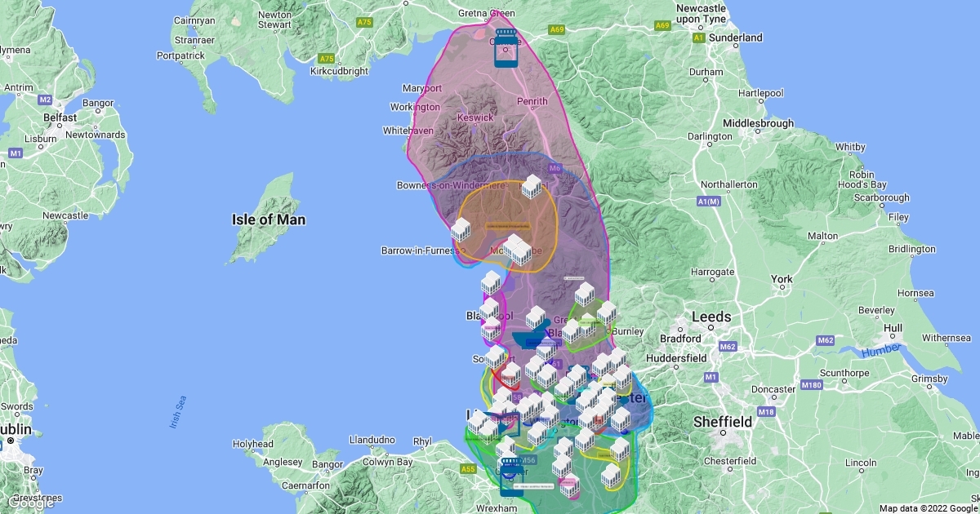980x514 pixels.
Task: Open the Map data ©2022 Google attribution
Action: [928, 507]
